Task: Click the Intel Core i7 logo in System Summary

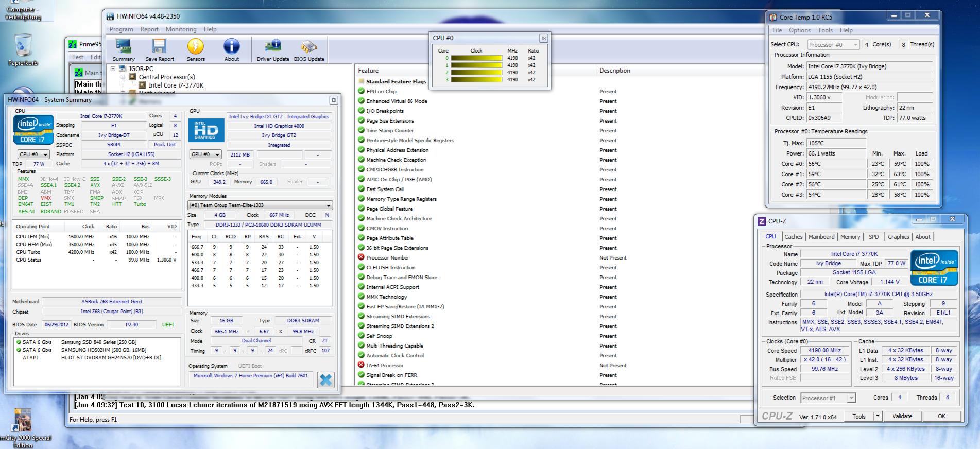Action: (x=33, y=130)
